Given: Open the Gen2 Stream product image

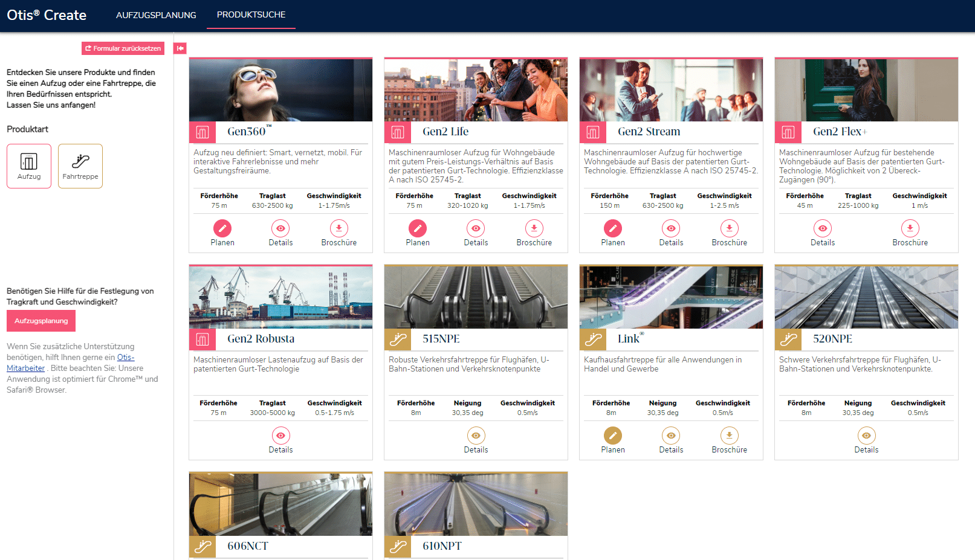Looking at the screenshot, I should click(671, 90).
